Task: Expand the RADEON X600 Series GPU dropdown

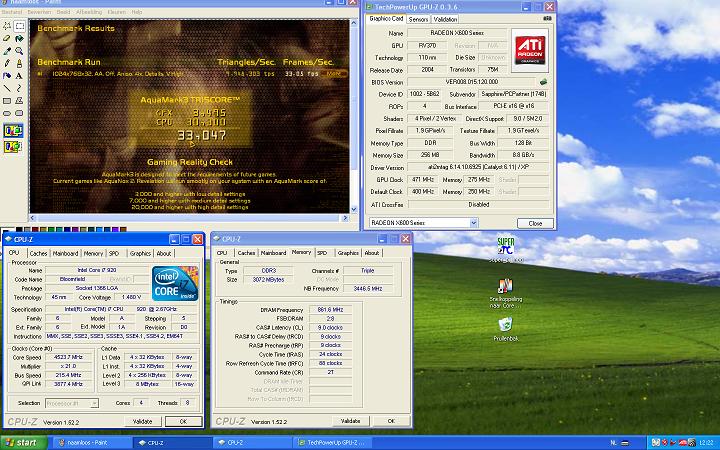Action: click(x=474, y=223)
